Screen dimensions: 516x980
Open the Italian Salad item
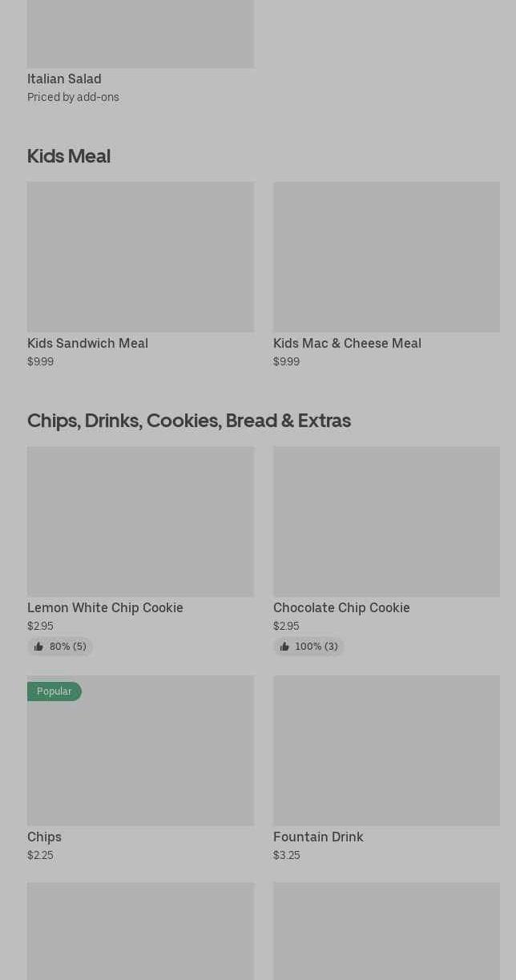[64, 79]
